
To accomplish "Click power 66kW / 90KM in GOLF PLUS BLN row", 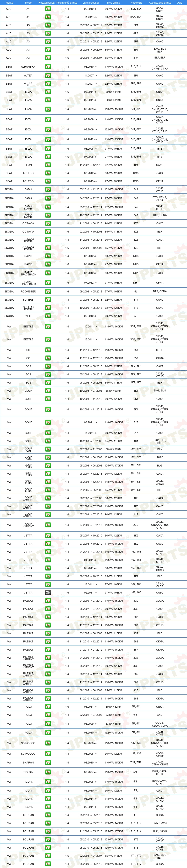I will pos(113,449).
